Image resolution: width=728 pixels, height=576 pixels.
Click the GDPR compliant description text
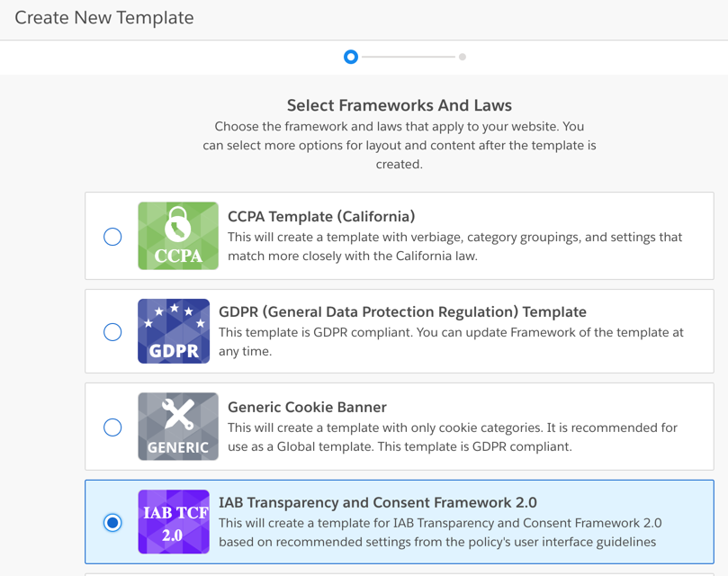[x=451, y=342]
